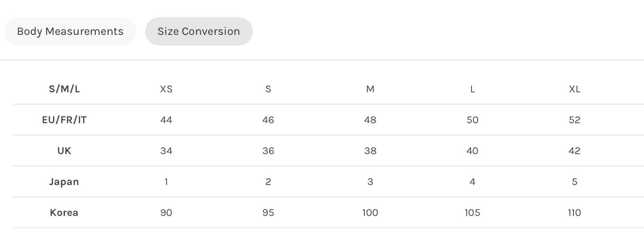Select Japan size 5 cell
This screenshot has width=644, height=249.
click(574, 182)
